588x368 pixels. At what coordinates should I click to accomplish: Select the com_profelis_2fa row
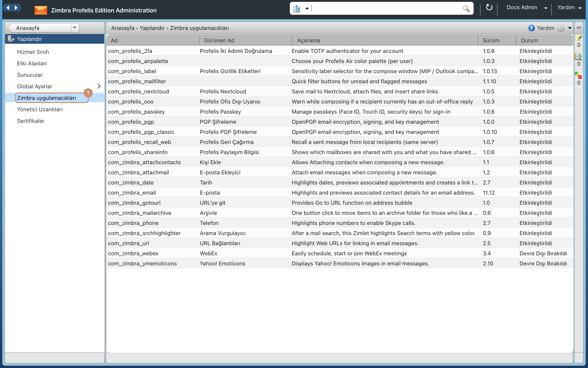coord(340,51)
